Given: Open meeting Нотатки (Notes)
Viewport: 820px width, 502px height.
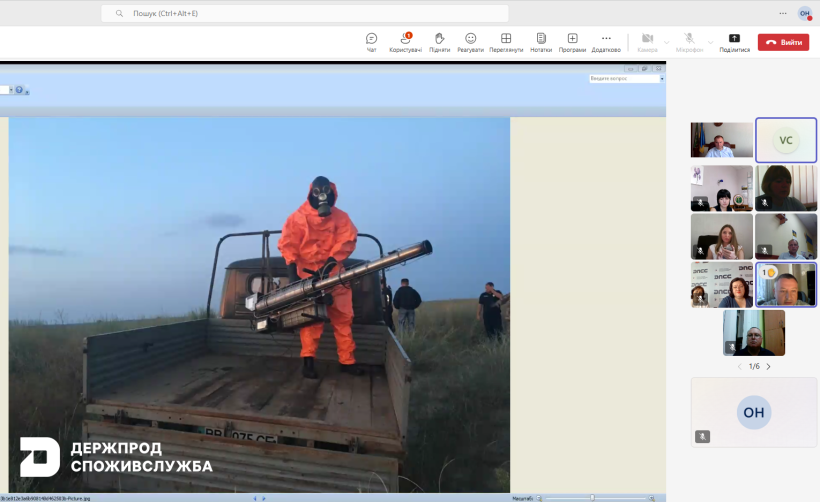Looking at the screenshot, I should click(x=541, y=42).
